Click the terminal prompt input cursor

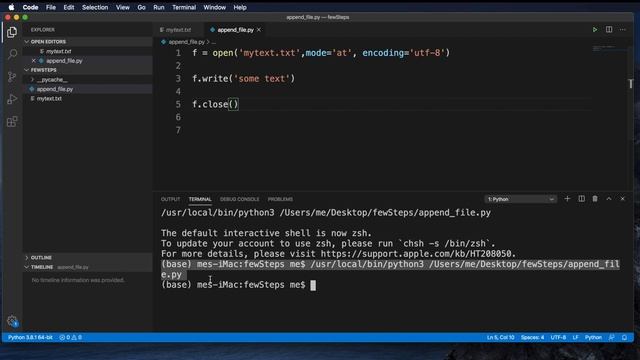pos(313,285)
